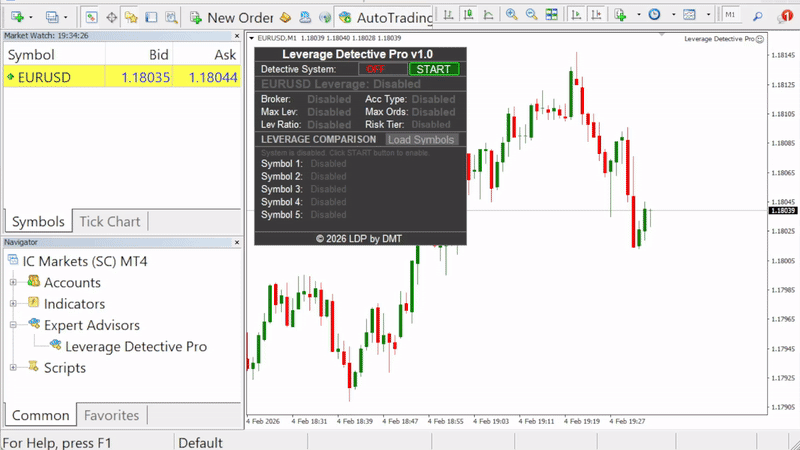Screen dimensions: 800x450
Task: Click the © 2026 LDP by DMT footer
Action: pos(359,238)
